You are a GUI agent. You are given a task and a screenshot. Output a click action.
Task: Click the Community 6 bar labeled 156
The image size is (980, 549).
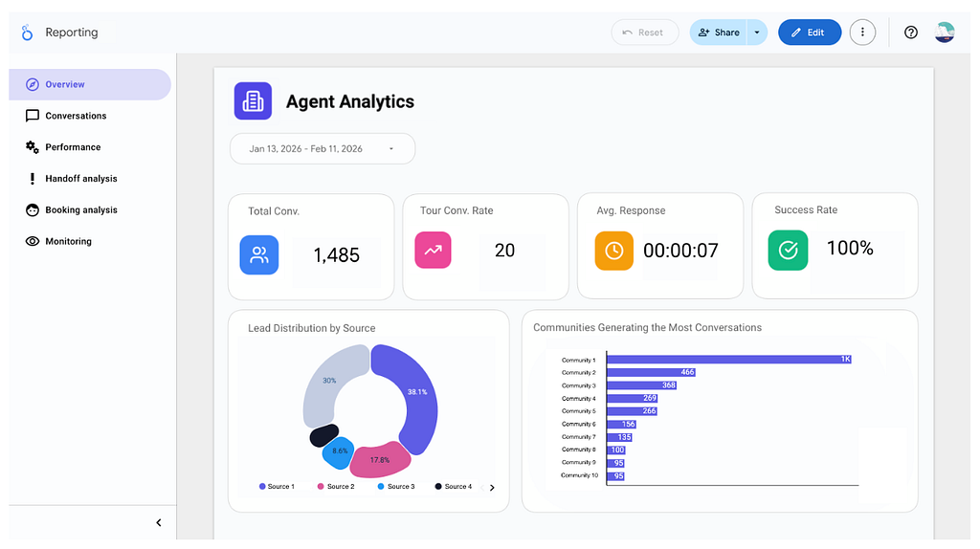pos(621,424)
